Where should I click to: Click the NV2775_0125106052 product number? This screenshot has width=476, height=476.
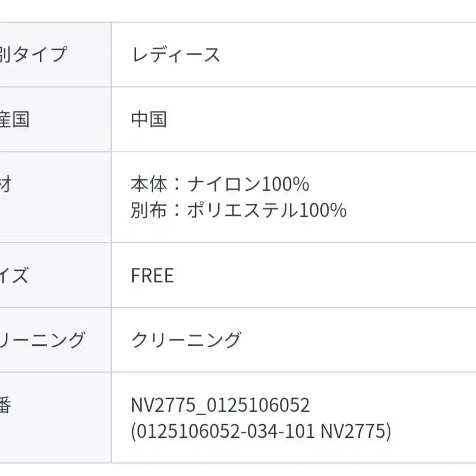pos(220,406)
